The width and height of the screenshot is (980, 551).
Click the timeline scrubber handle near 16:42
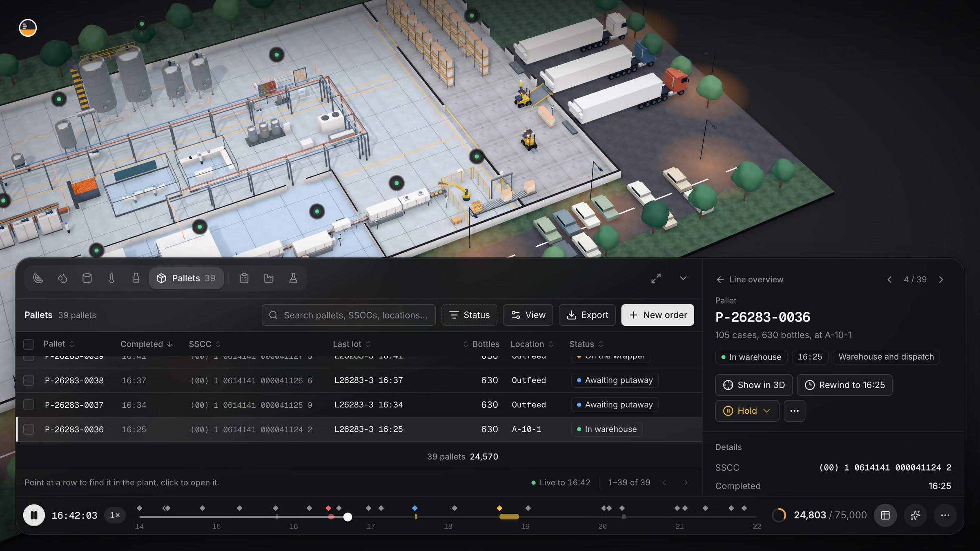[347, 517]
